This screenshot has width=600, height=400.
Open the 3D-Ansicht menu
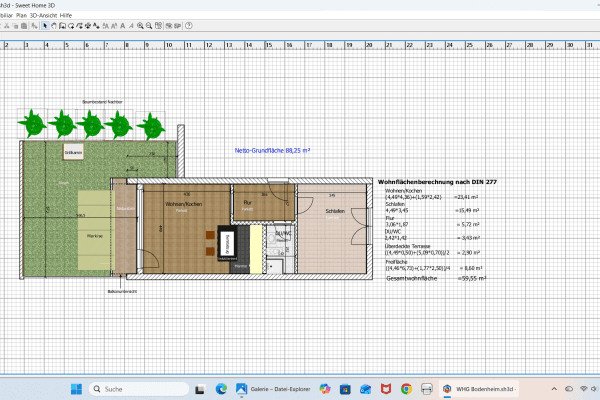43,15
